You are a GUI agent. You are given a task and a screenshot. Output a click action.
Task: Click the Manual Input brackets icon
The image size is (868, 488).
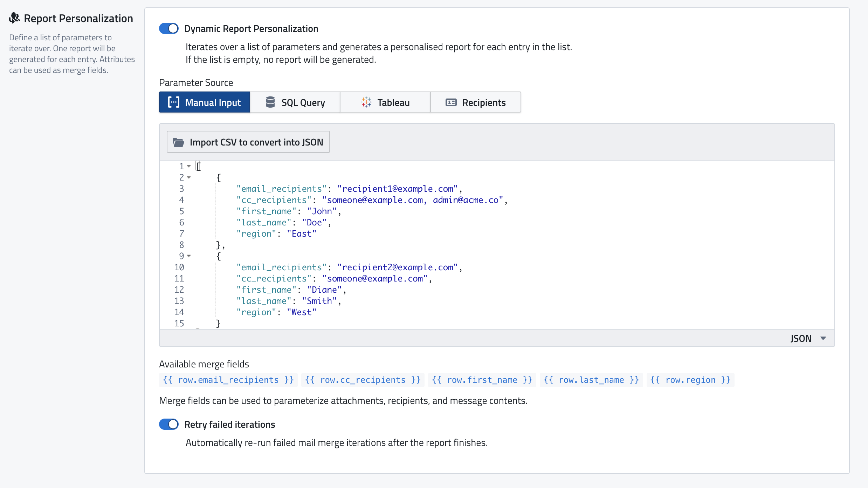173,102
